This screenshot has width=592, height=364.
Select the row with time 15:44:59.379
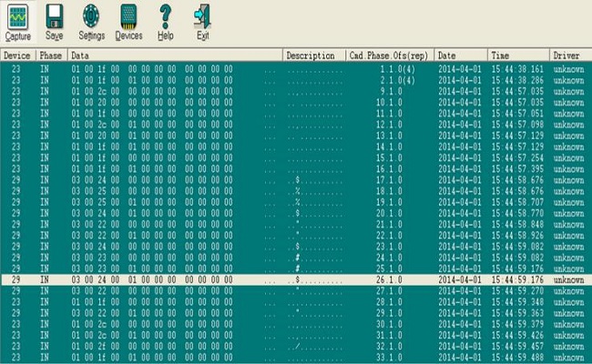click(296, 324)
